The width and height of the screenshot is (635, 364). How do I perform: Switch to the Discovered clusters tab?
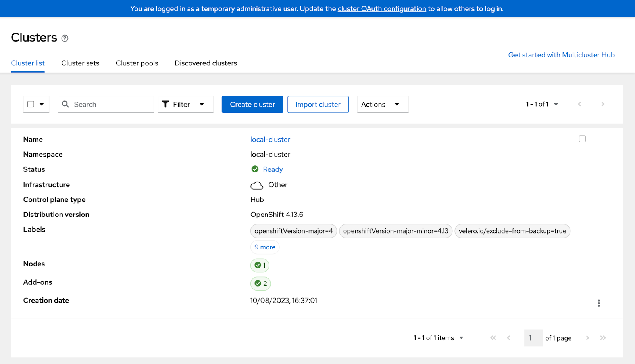pyautogui.click(x=205, y=63)
